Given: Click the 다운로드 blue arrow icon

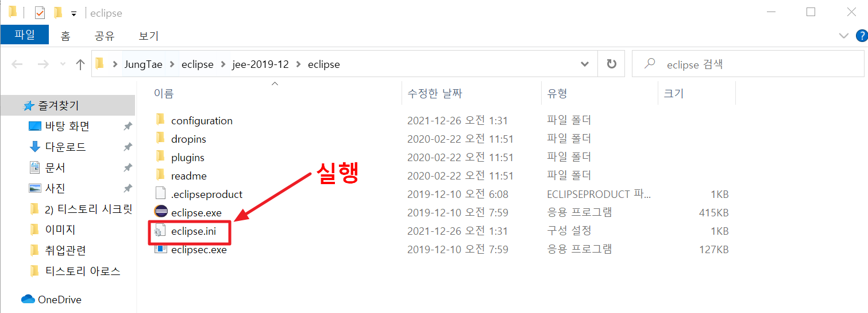Looking at the screenshot, I should pos(34,147).
